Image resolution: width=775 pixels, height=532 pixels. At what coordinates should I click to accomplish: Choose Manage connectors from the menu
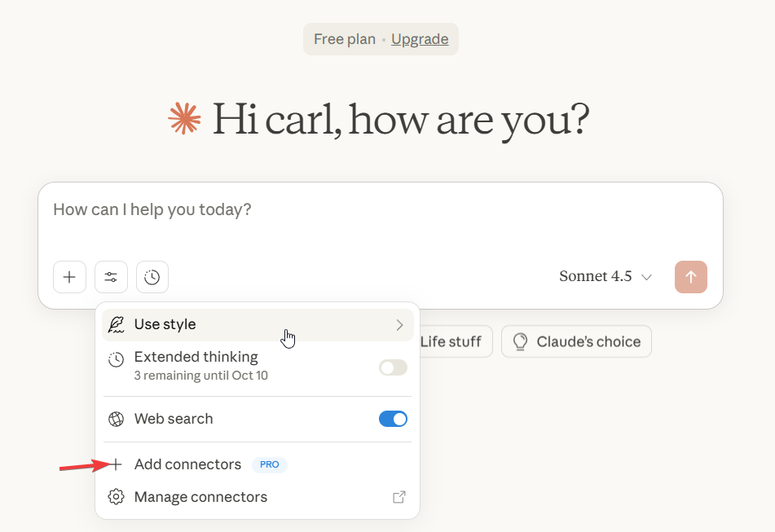pyautogui.click(x=200, y=497)
